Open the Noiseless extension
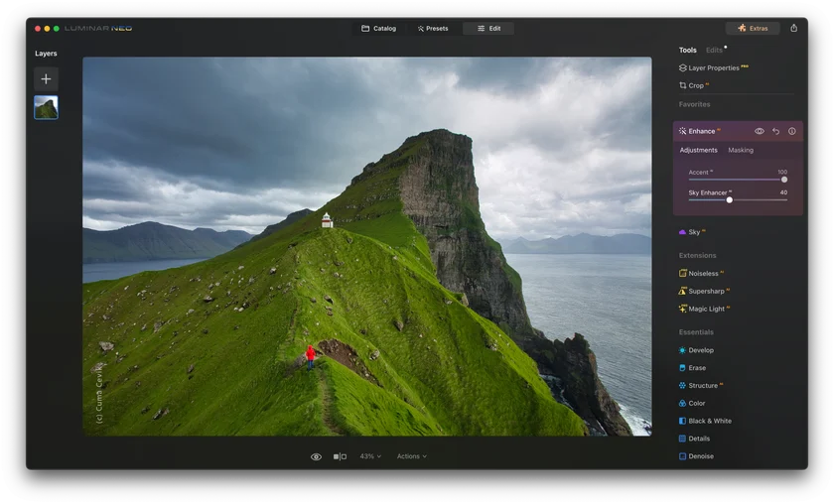Screen dimensions: 834x504 [x=702, y=273]
